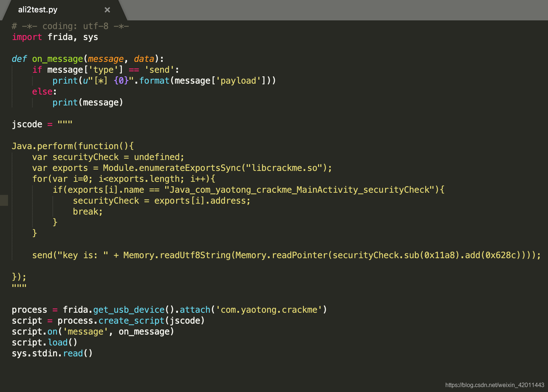Click 'sub(0x11a8)' offset in send line
The width and height of the screenshot is (548, 392).
tap(432, 255)
